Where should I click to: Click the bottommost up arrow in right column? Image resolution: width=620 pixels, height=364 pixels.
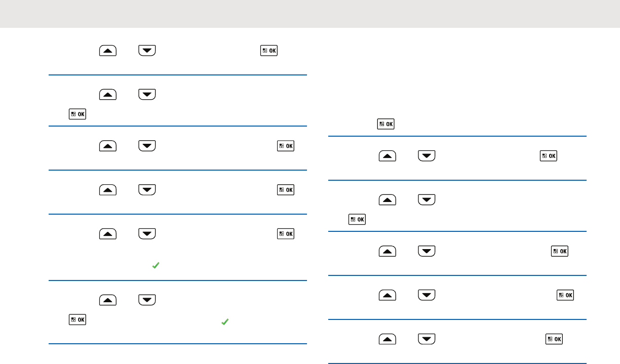(x=387, y=339)
